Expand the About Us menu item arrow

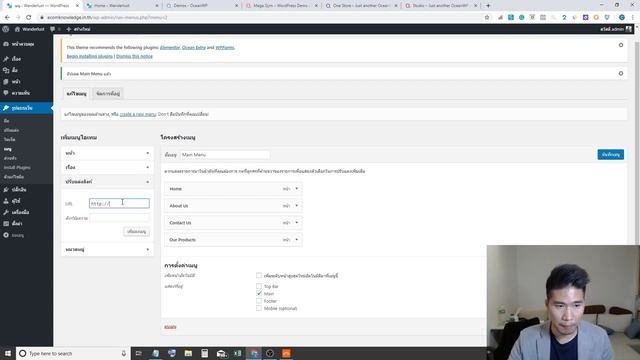pyautogui.click(x=297, y=206)
